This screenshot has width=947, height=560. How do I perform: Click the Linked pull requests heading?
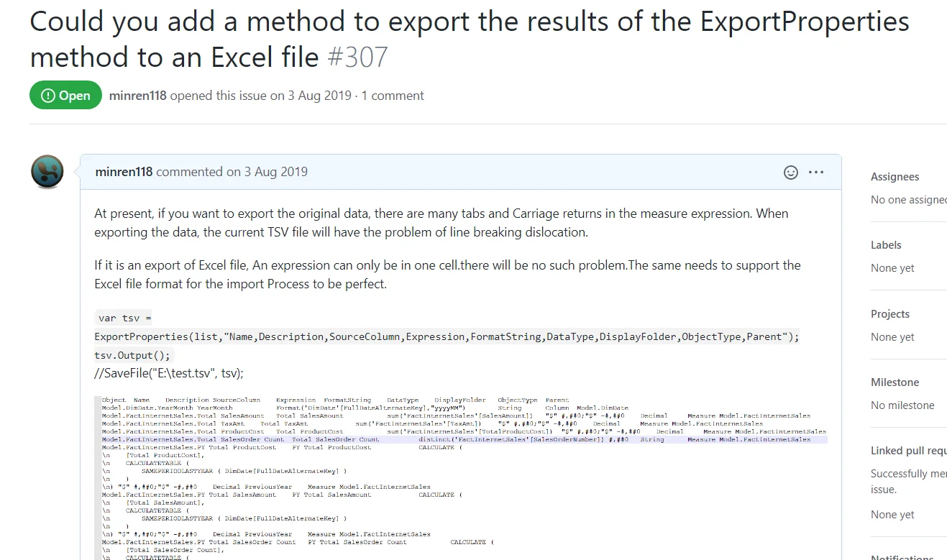[x=909, y=451]
